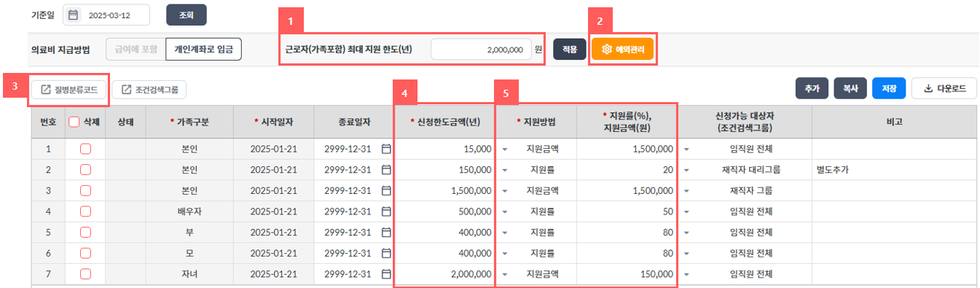Click the blue 저장 button
This screenshot has width=980, height=288.
pyautogui.click(x=889, y=89)
